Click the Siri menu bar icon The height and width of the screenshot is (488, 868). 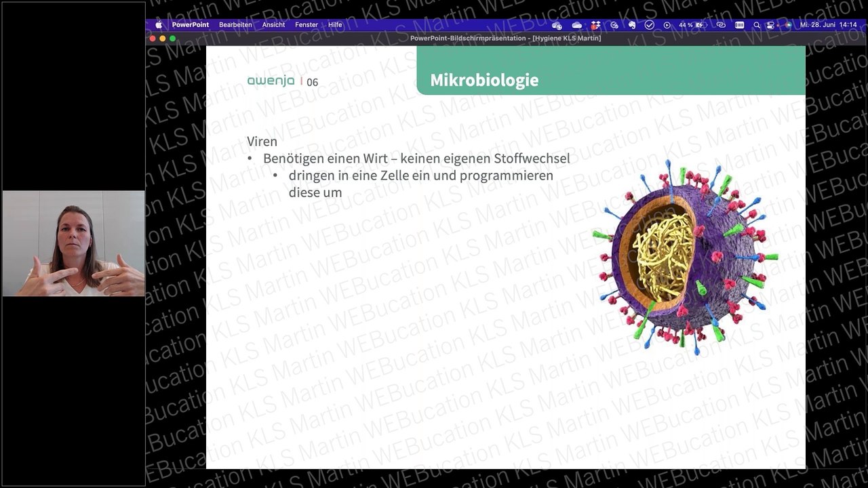tap(789, 25)
